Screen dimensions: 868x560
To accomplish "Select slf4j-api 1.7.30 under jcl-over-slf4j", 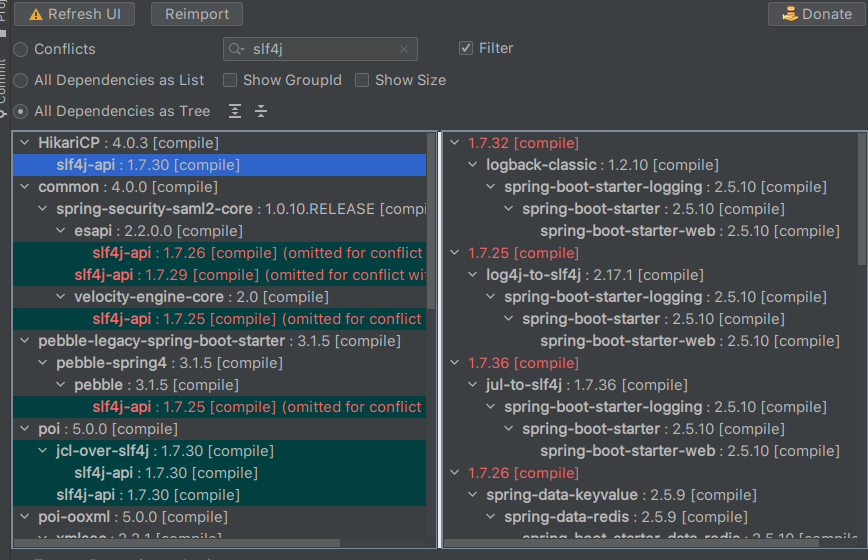I will [x=220, y=473].
